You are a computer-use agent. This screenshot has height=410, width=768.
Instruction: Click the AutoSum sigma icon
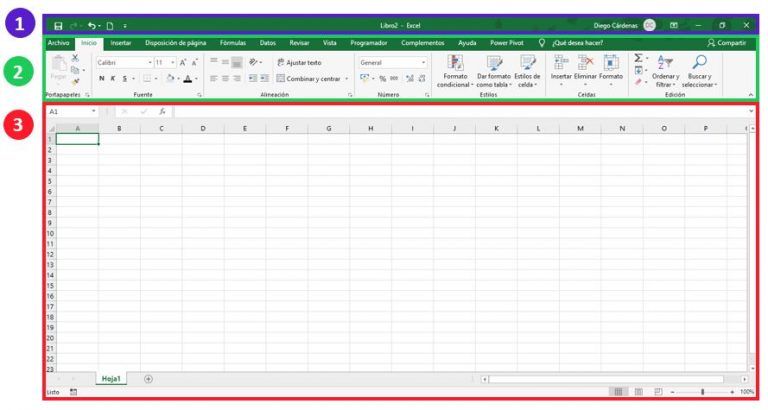(638, 59)
